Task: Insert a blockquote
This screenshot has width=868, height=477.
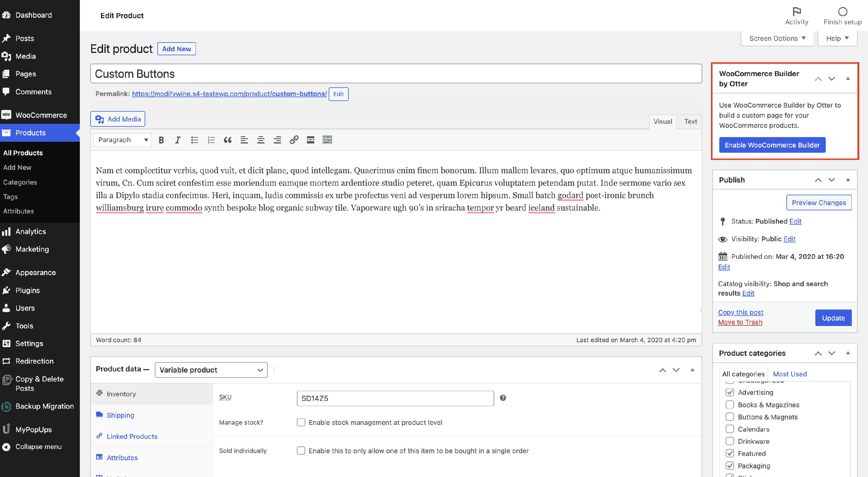Action: tap(227, 140)
